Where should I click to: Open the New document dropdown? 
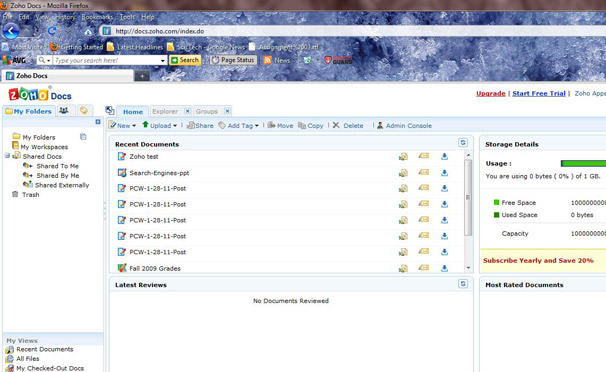pyautogui.click(x=122, y=126)
